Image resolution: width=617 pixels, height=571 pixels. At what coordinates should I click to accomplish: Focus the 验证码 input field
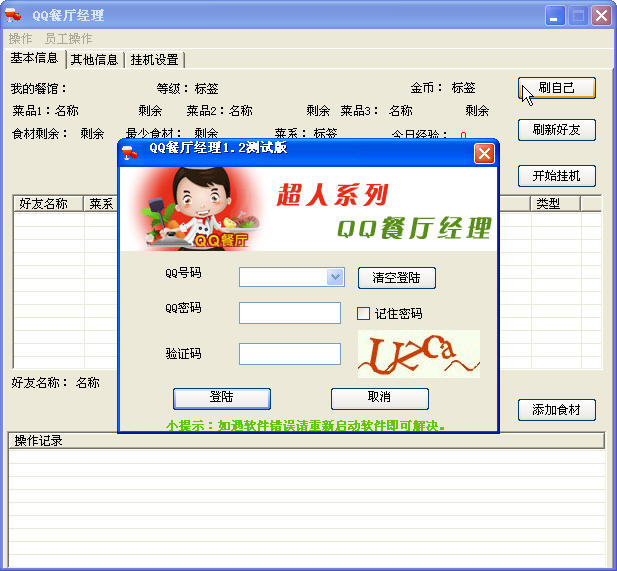(x=290, y=354)
